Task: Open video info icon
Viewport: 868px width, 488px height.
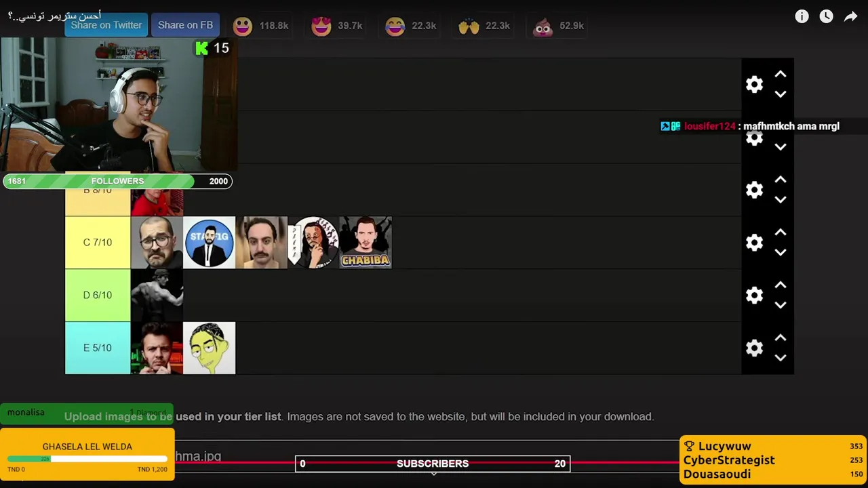Action: tap(802, 16)
